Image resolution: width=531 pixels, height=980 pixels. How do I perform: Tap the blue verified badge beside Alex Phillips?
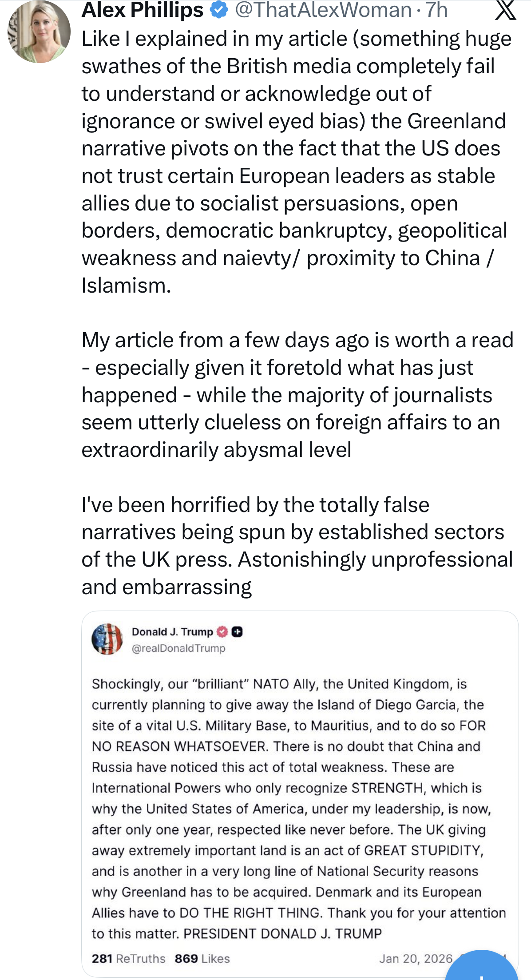(x=218, y=10)
